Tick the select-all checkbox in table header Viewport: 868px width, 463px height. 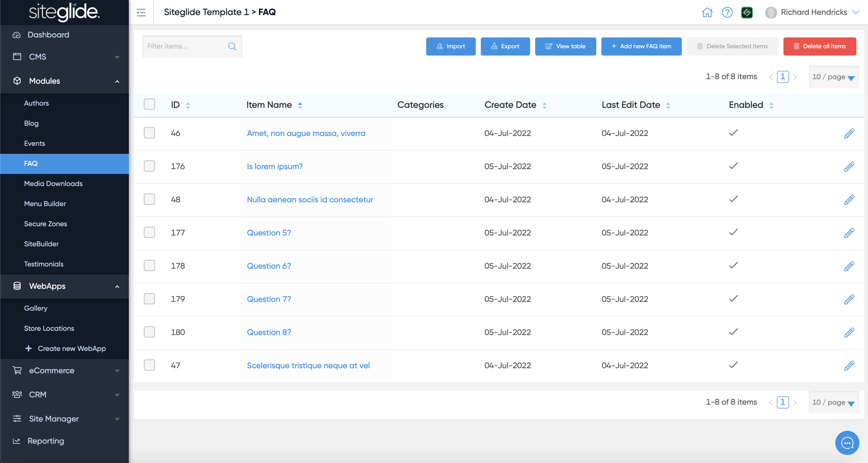149,104
